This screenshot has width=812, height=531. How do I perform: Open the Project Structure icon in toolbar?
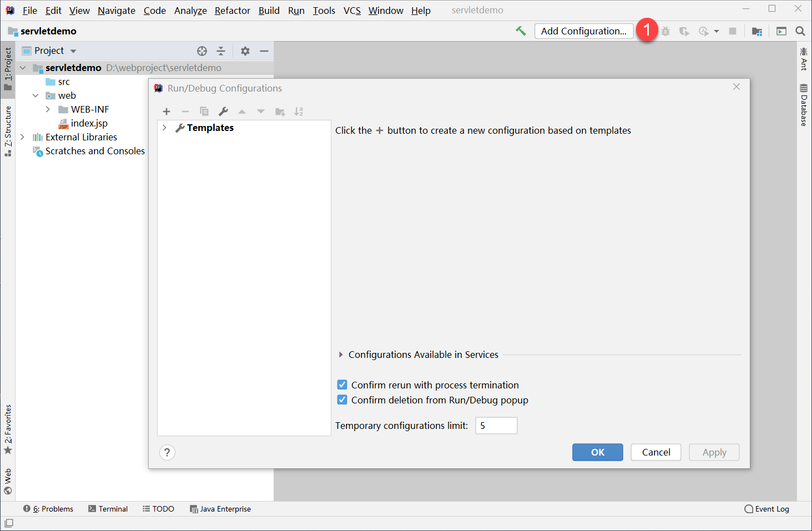[757, 32]
